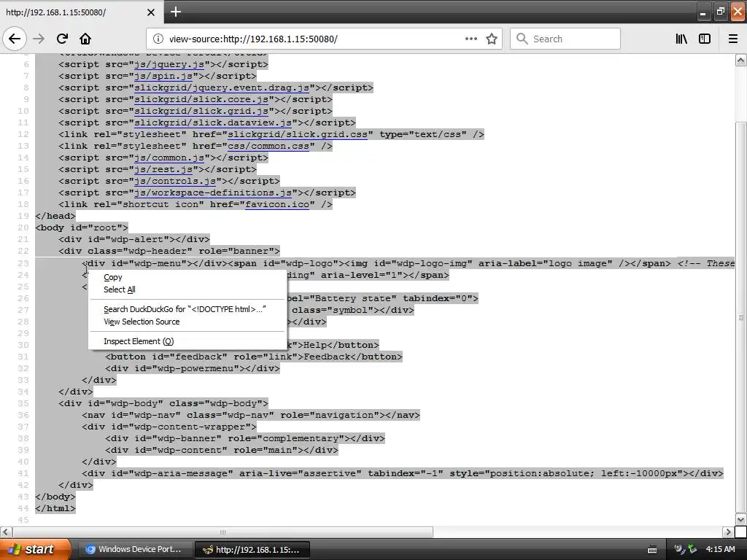
Task: Open the js/spin.js source link
Action: tap(163, 76)
